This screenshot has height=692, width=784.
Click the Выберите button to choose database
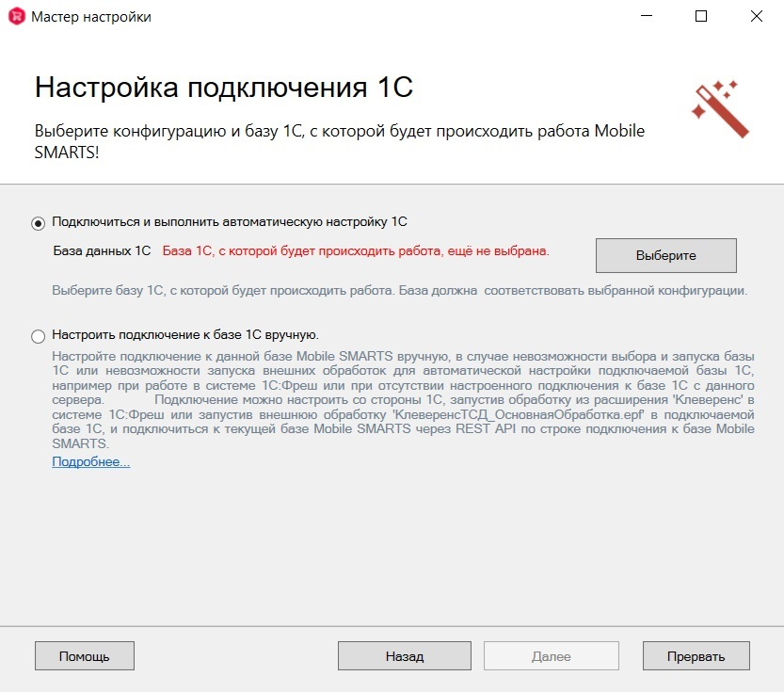[666, 255]
